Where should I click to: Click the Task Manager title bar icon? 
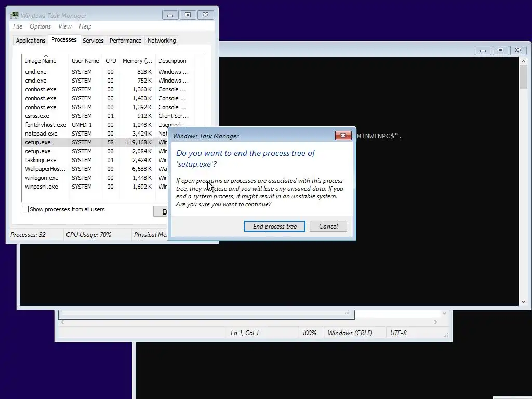click(x=14, y=15)
